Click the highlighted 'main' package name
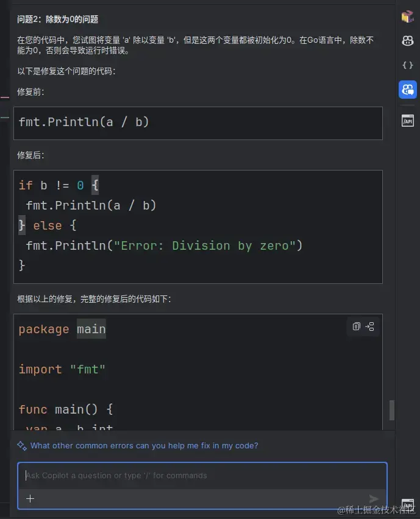 point(91,329)
